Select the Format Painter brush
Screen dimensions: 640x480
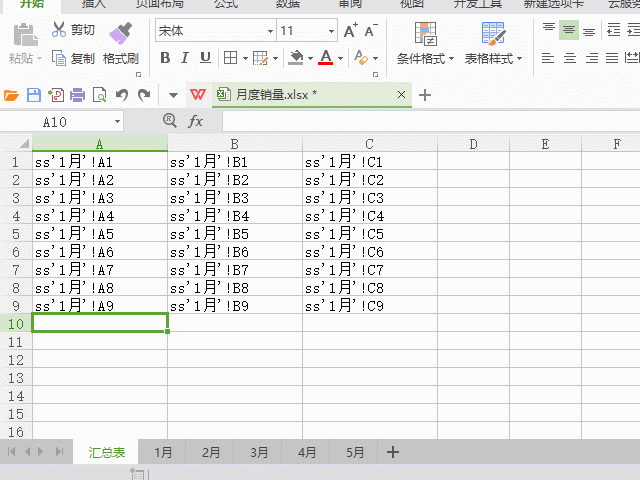120,33
